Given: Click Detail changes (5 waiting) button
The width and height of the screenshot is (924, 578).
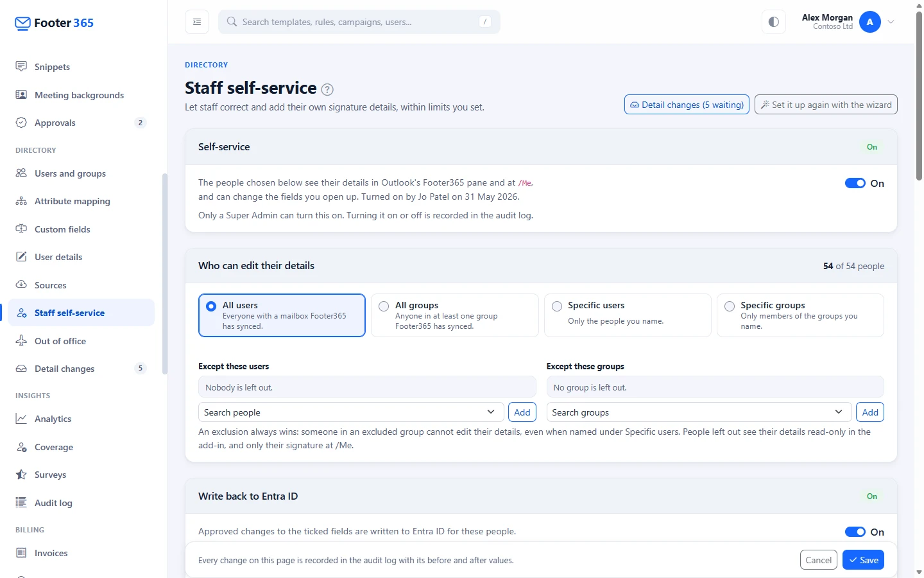Looking at the screenshot, I should (x=687, y=105).
